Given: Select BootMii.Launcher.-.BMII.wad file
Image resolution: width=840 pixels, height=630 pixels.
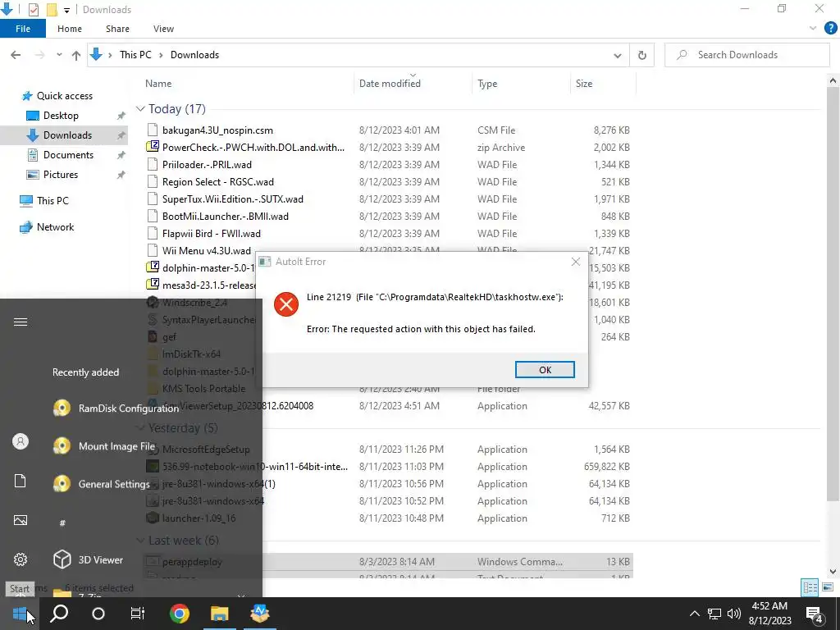Looking at the screenshot, I should (225, 217).
